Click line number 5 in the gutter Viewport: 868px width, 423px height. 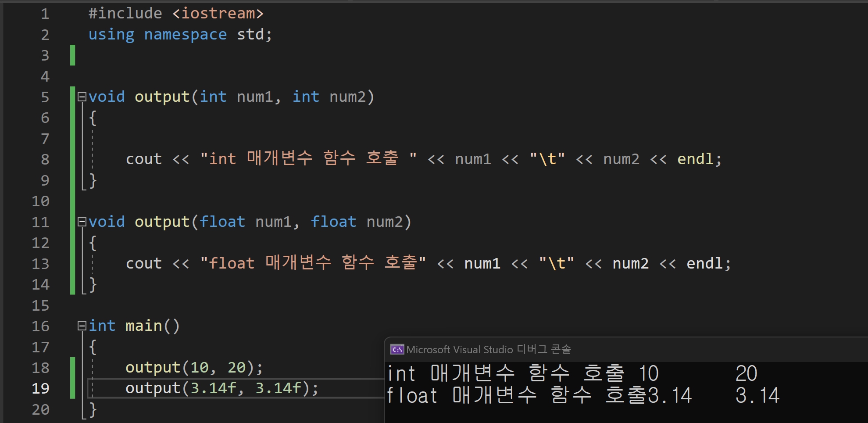pyautogui.click(x=45, y=97)
